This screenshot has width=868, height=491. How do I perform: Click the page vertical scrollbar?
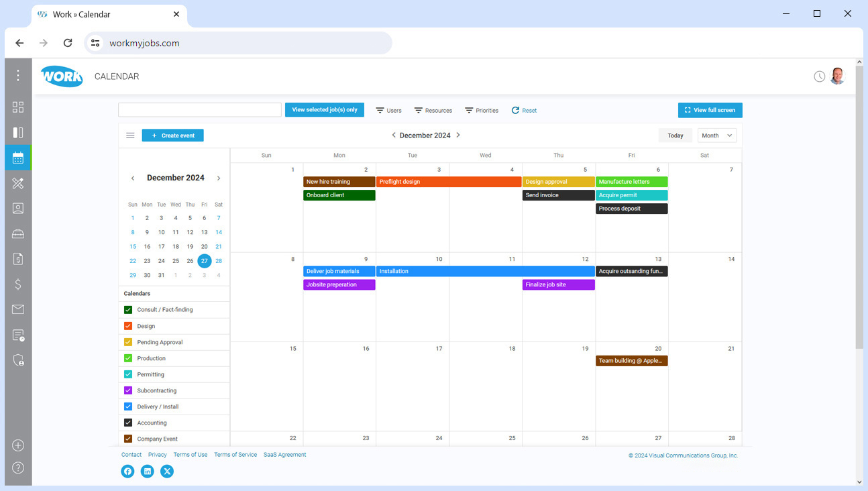click(x=859, y=208)
